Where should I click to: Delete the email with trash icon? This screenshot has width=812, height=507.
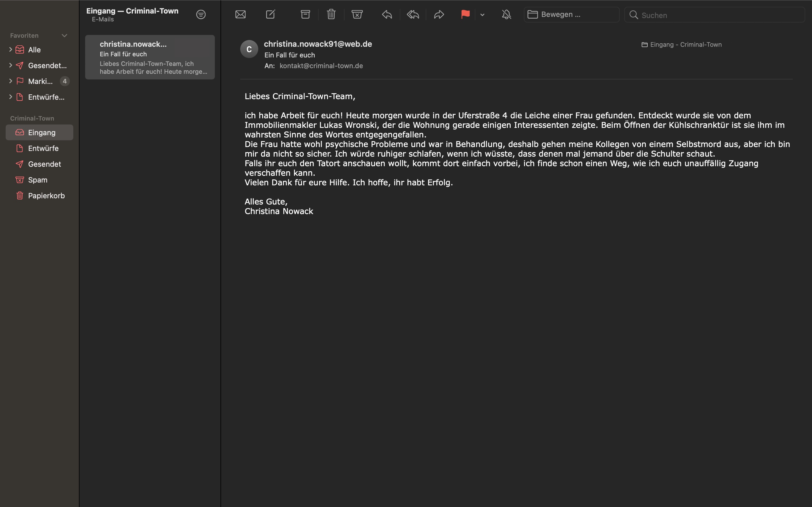click(x=331, y=14)
